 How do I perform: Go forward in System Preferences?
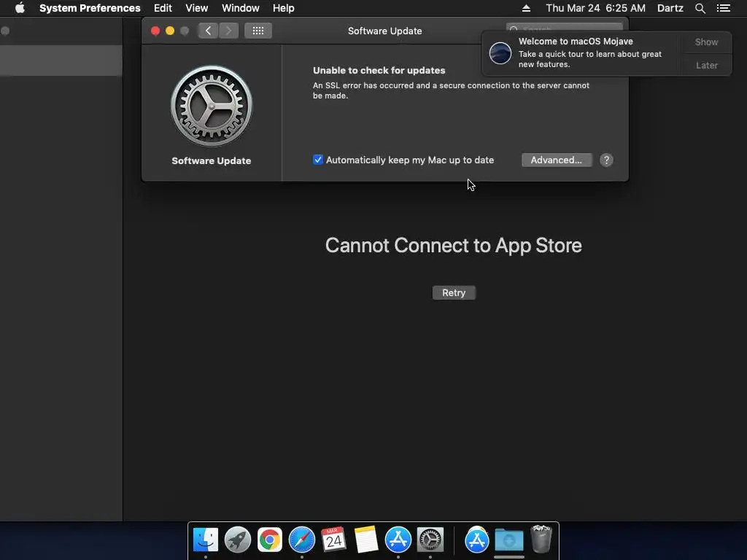coord(228,31)
